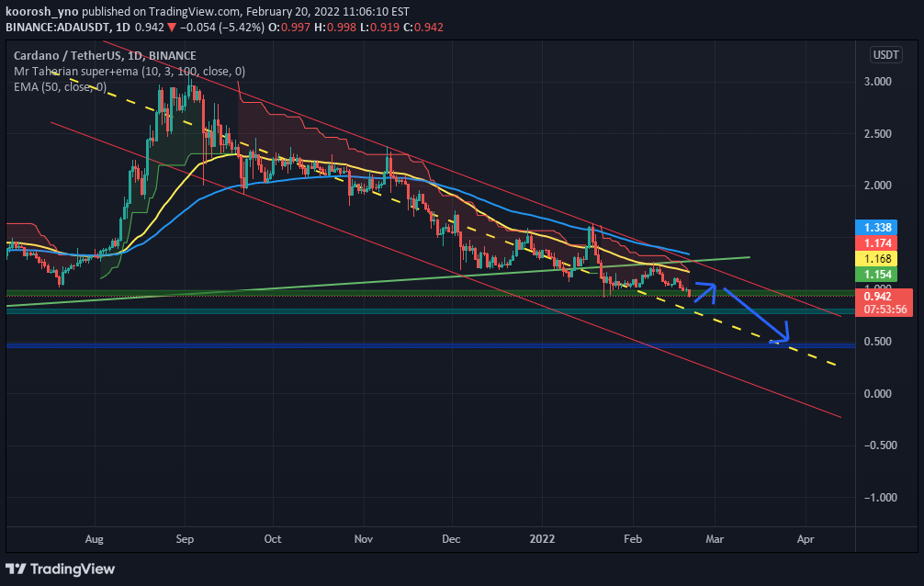Click the TradingView.com text in header
Viewport: 924px width, 586px height.
click(194, 11)
